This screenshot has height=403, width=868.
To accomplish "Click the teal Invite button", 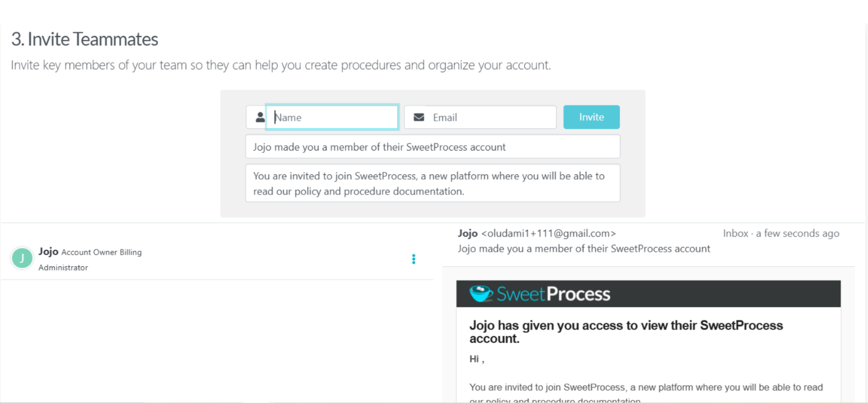I will coord(591,117).
